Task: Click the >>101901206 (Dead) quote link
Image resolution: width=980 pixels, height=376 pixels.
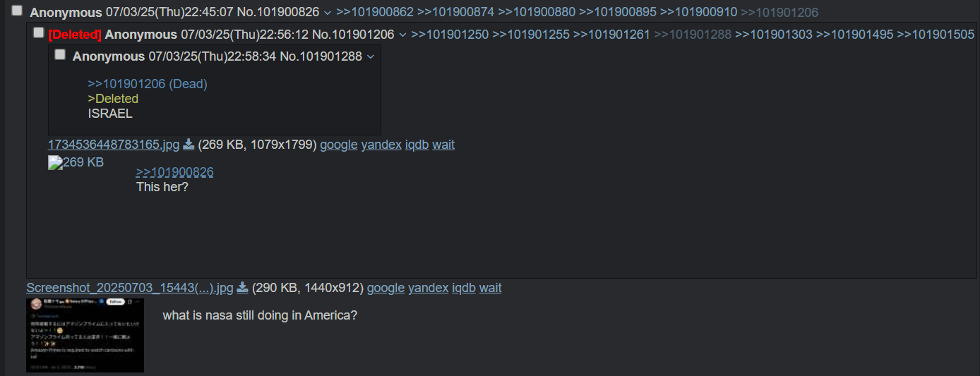Action: point(147,84)
